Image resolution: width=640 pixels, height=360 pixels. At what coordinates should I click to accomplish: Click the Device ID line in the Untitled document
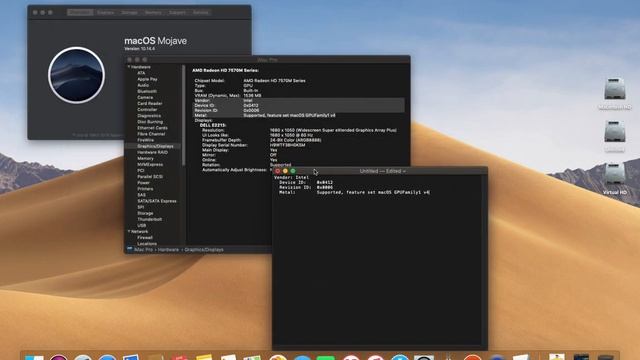click(306, 182)
